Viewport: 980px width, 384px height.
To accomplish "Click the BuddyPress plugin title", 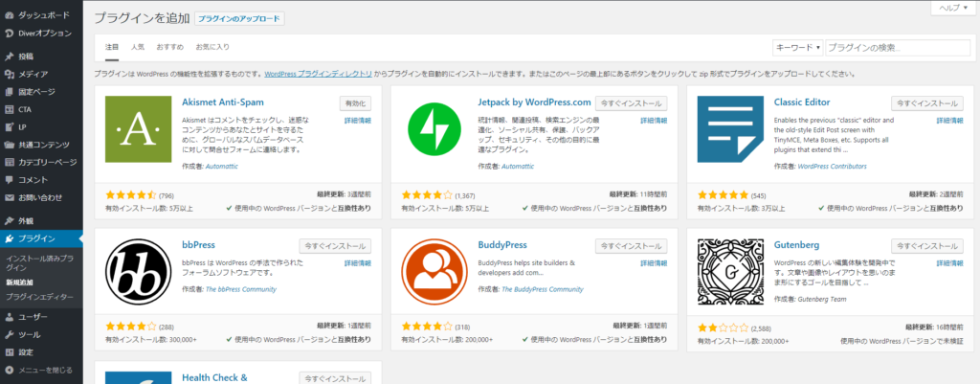I will pyautogui.click(x=502, y=244).
